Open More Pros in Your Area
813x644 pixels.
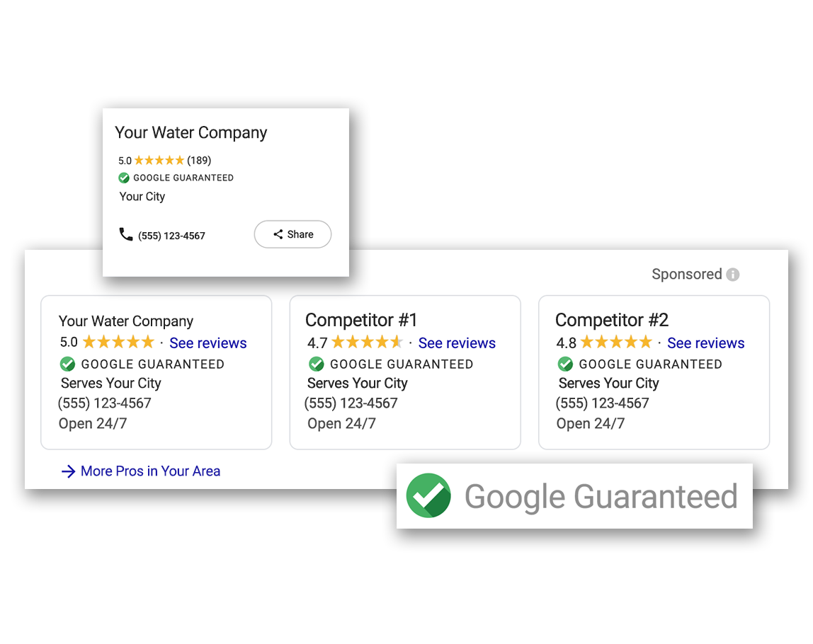[150, 471]
